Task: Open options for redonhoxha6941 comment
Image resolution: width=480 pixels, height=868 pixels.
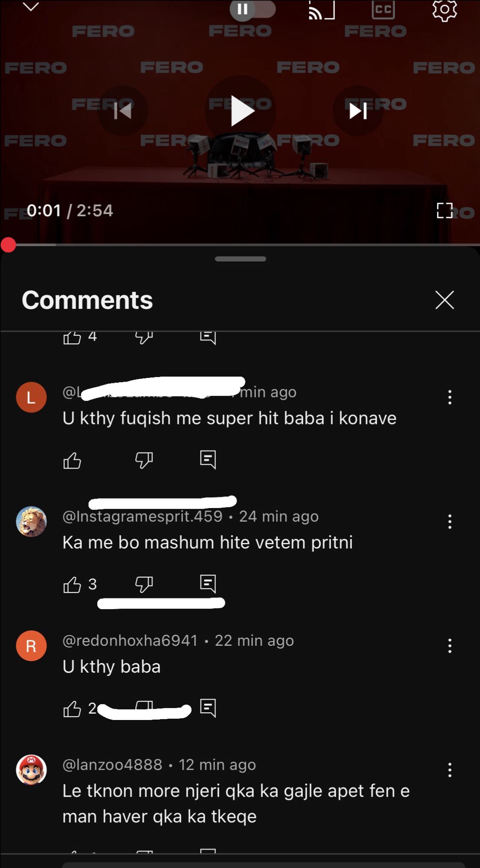Action: coord(450,646)
